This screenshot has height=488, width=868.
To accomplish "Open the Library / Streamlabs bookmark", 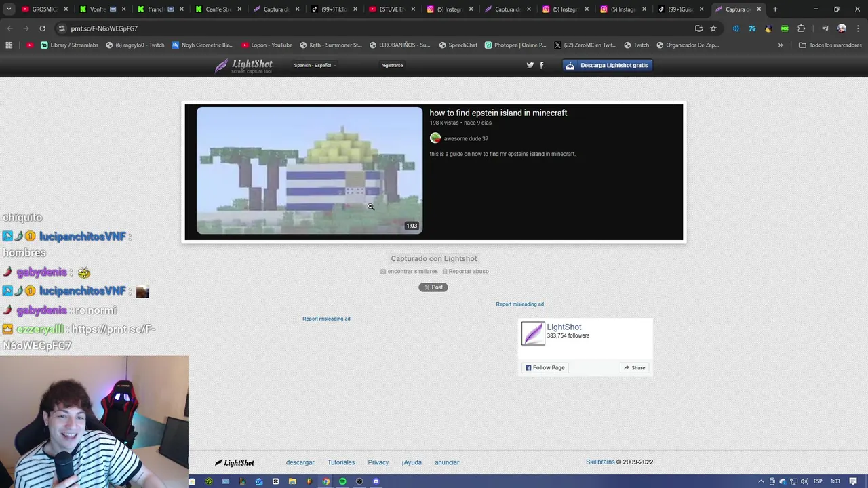I will (69, 45).
